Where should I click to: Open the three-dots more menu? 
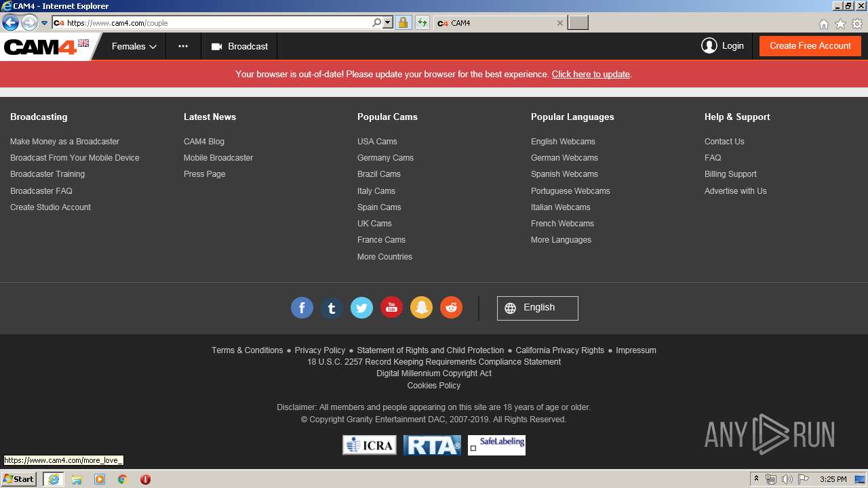pos(183,47)
